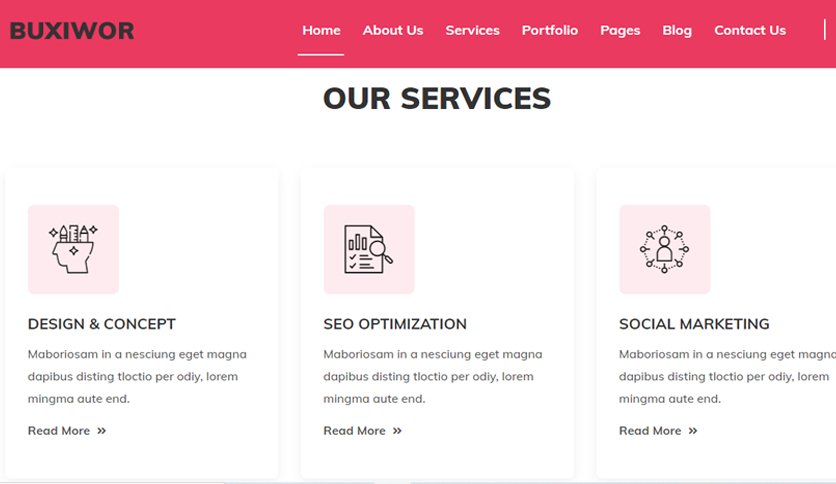Navigate to Contact Us
The height and width of the screenshot is (484, 836).
(750, 30)
